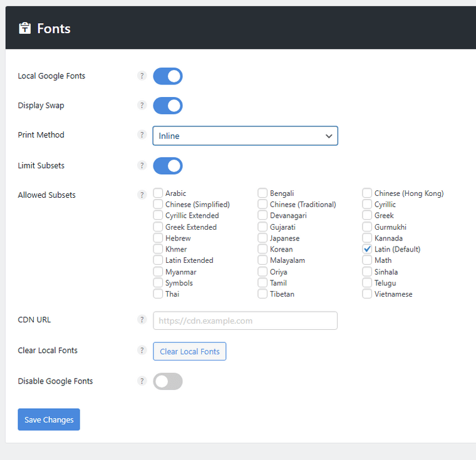
Task: Focus the CDN URL input field
Action: point(245,320)
